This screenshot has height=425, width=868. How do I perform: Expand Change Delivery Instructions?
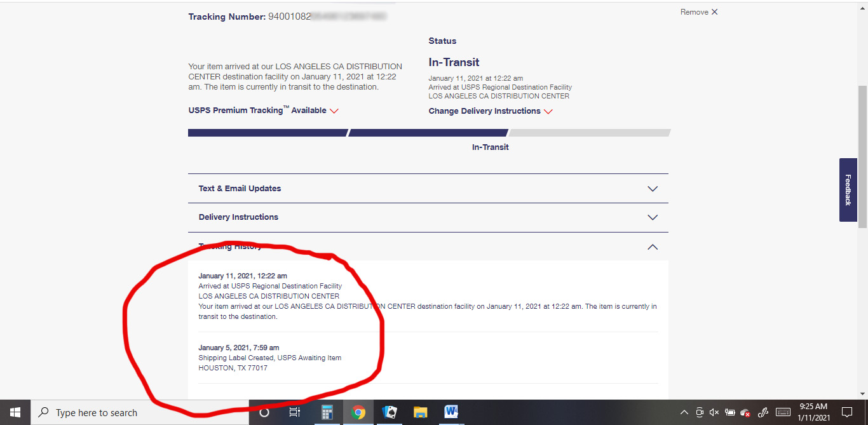tap(491, 111)
